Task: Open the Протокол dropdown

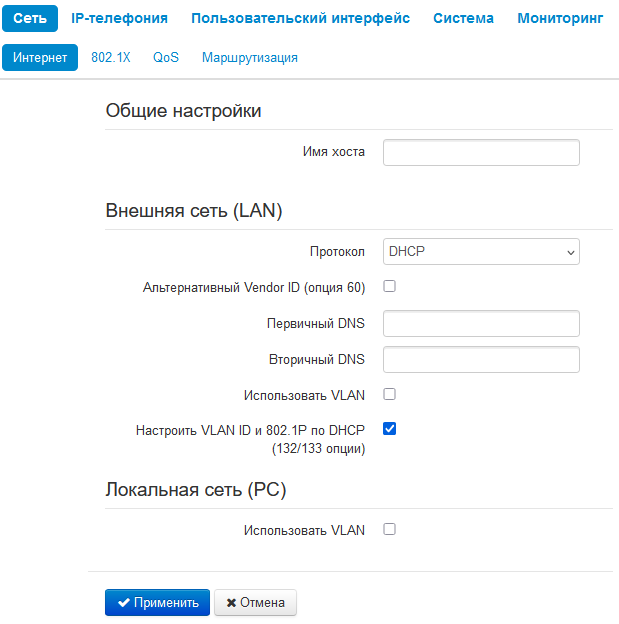Action: coord(481,252)
